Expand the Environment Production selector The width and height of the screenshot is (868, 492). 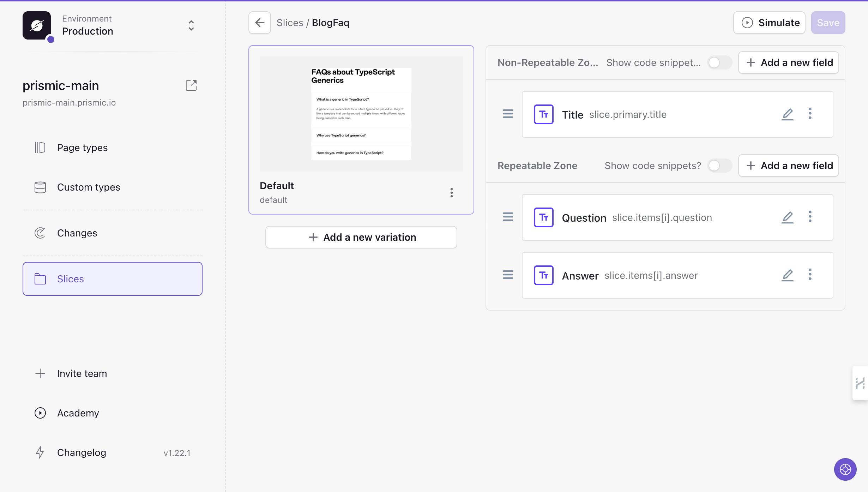pos(191,25)
